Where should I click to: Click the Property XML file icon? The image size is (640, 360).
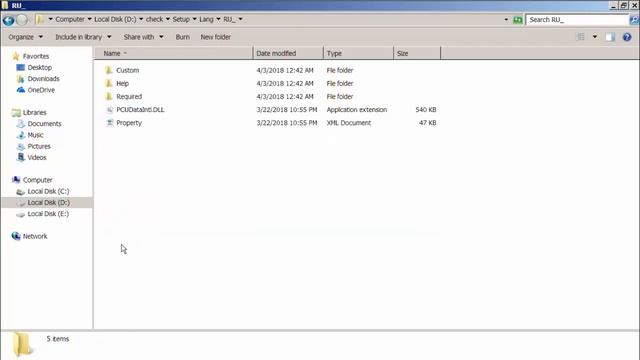coord(109,122)
